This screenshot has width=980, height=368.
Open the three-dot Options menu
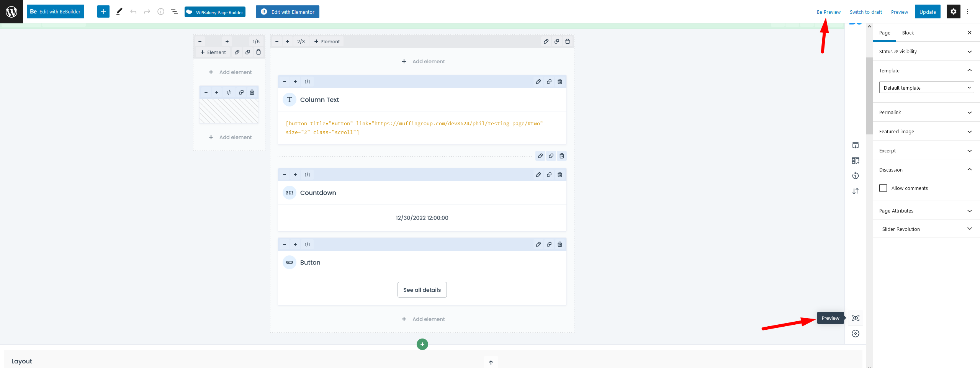(967, 11)
